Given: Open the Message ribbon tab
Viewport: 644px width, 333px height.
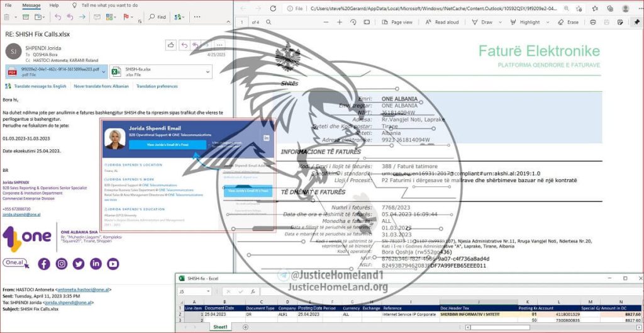Looking at the screenshot, I should (31, 5).
